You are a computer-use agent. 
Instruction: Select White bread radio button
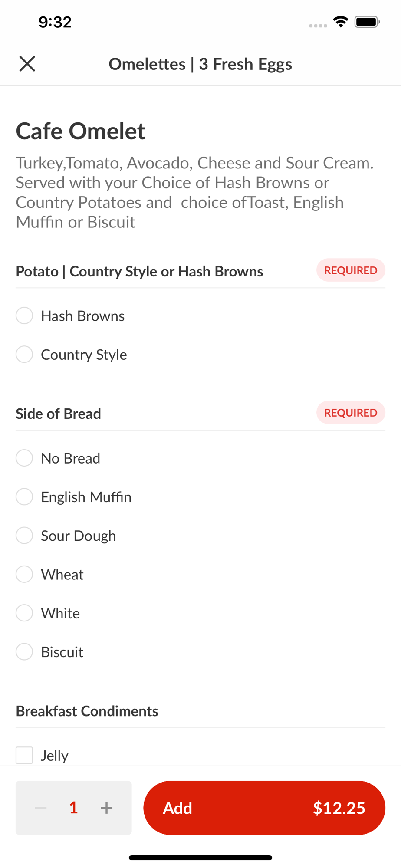click(24, 613)
